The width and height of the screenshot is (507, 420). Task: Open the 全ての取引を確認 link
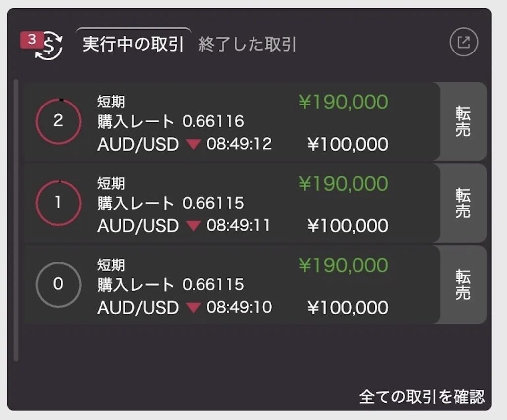(422, 397)
